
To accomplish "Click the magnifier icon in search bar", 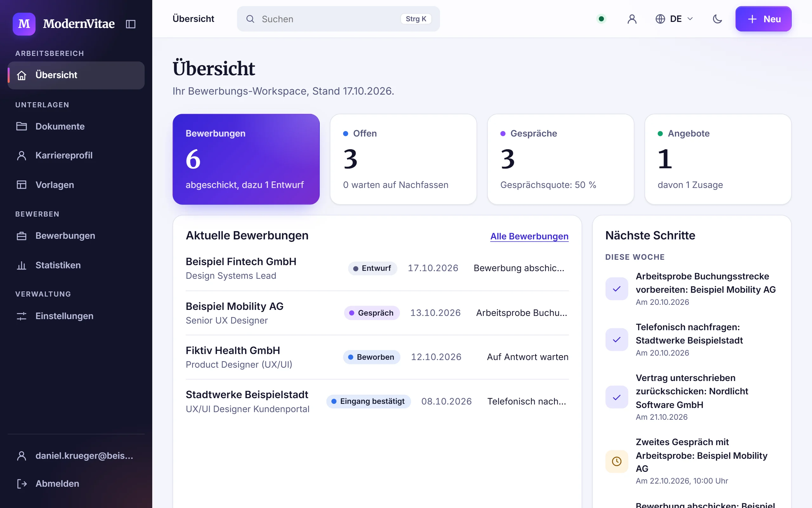I will [250, 19].
